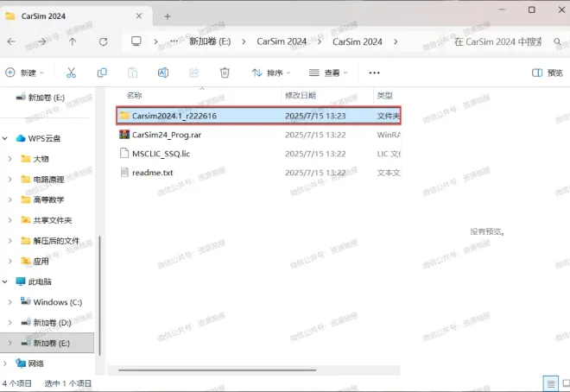Open the See more ellipsis menu

pos(375,73)
